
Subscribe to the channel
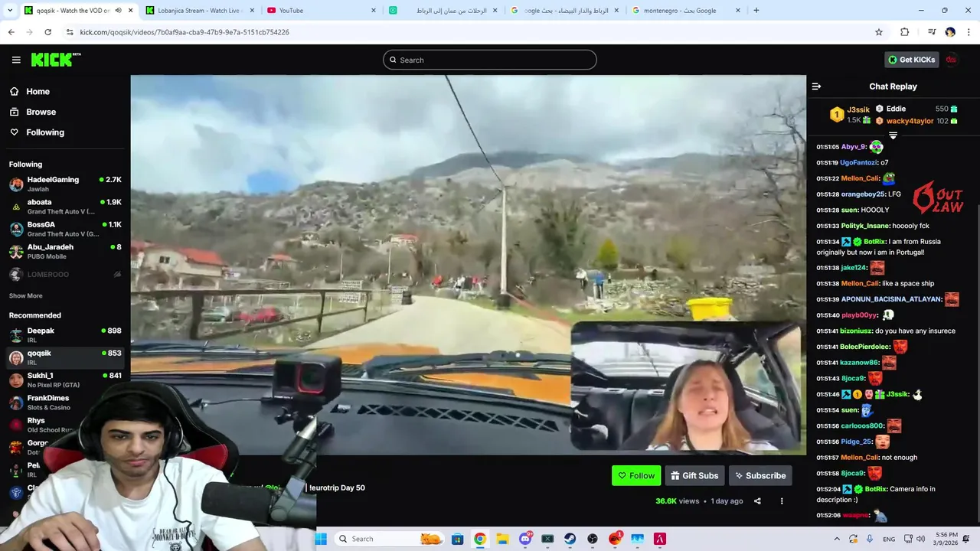tap(760, 475)
